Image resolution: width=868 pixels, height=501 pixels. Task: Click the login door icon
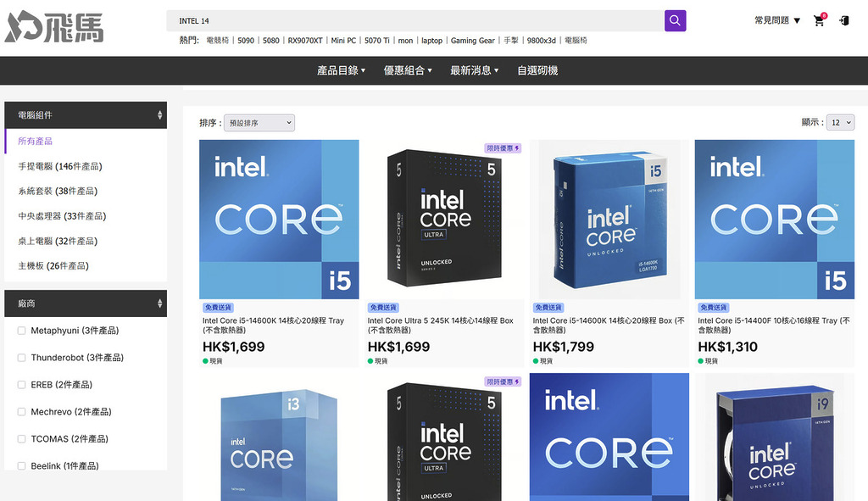pos(844,20)
